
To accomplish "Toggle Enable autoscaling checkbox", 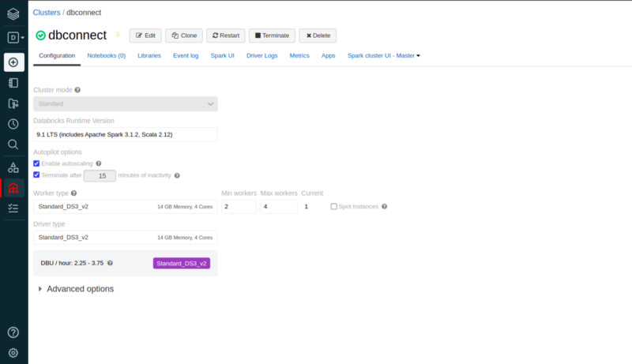I will point(36,163).
